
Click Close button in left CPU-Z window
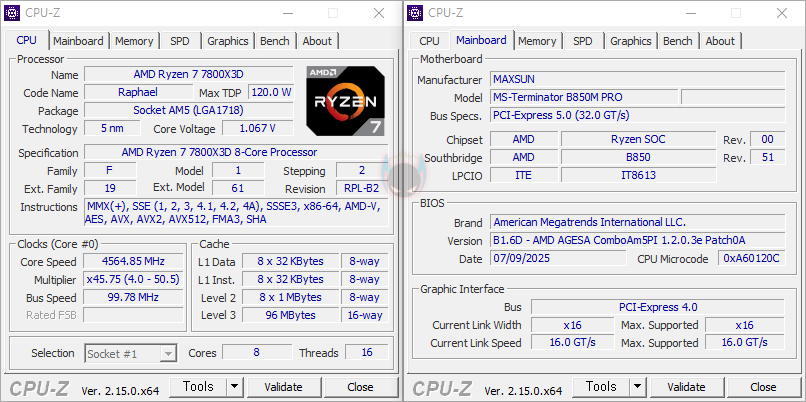click(360, 387)
